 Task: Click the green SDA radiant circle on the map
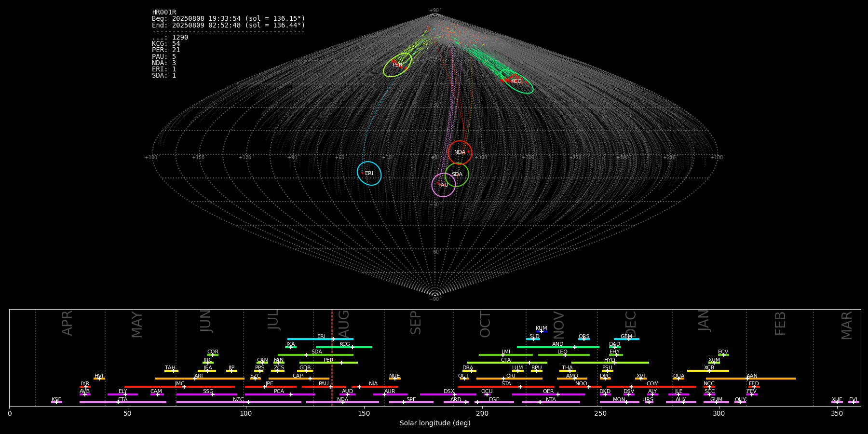(x=457, y=175)
